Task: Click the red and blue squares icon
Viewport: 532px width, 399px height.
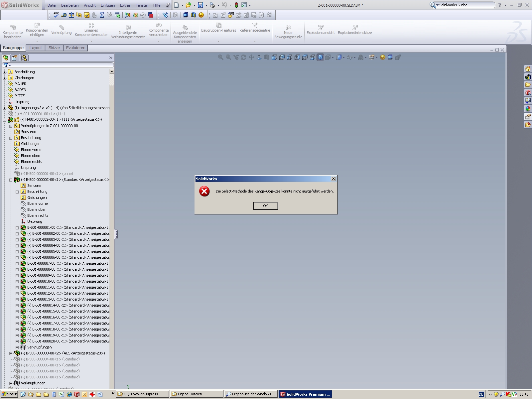Action: (151, 15)
